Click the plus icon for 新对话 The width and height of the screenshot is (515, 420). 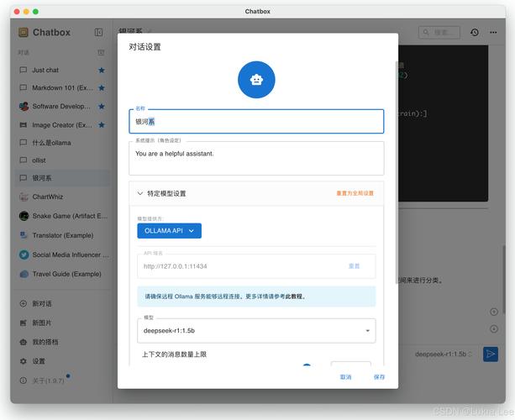coord(24,303)
